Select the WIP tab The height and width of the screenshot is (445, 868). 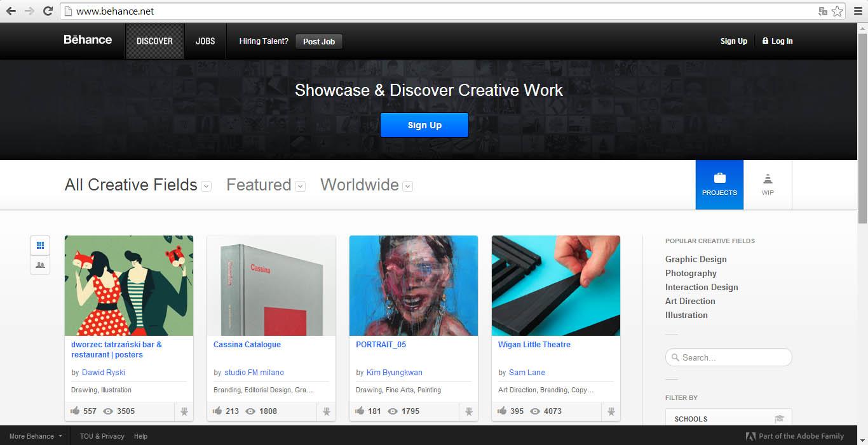click(x=768, y=185)
